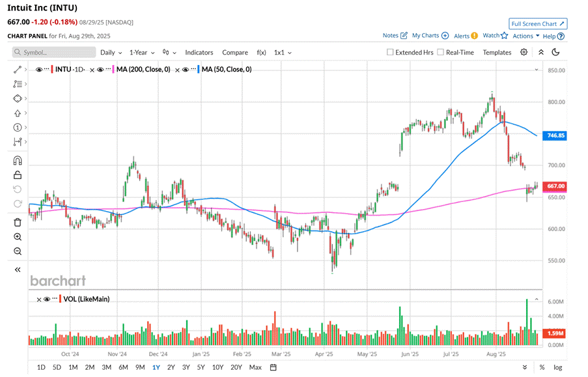Open the 1x1 grid layout dropdown
This screenshot has height=377, width=588.
(x=283, y=53)
